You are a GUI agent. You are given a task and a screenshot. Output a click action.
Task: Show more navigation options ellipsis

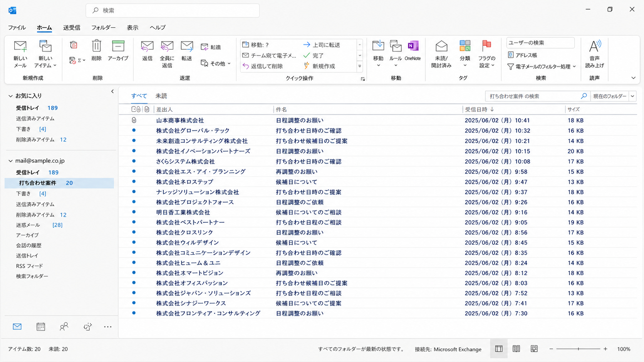click(x=108, y=327)
